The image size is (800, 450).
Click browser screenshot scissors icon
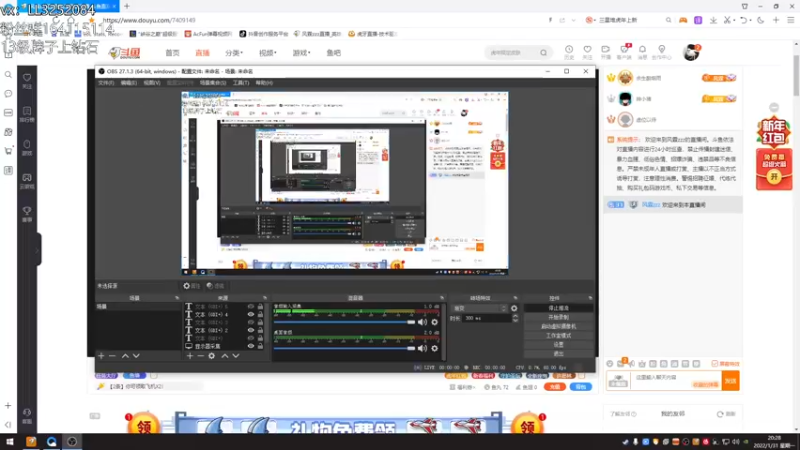(727, 20)
